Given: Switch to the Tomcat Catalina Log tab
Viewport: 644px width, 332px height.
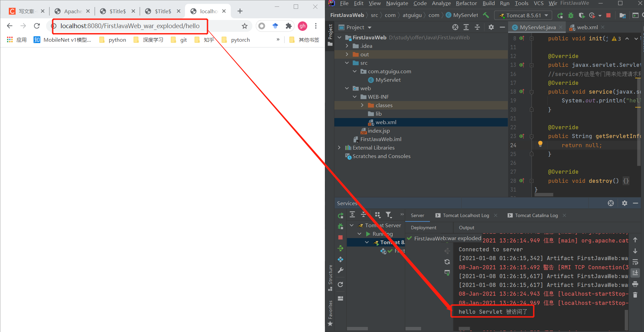Looking at the screenshot, I should click(537, 215).
